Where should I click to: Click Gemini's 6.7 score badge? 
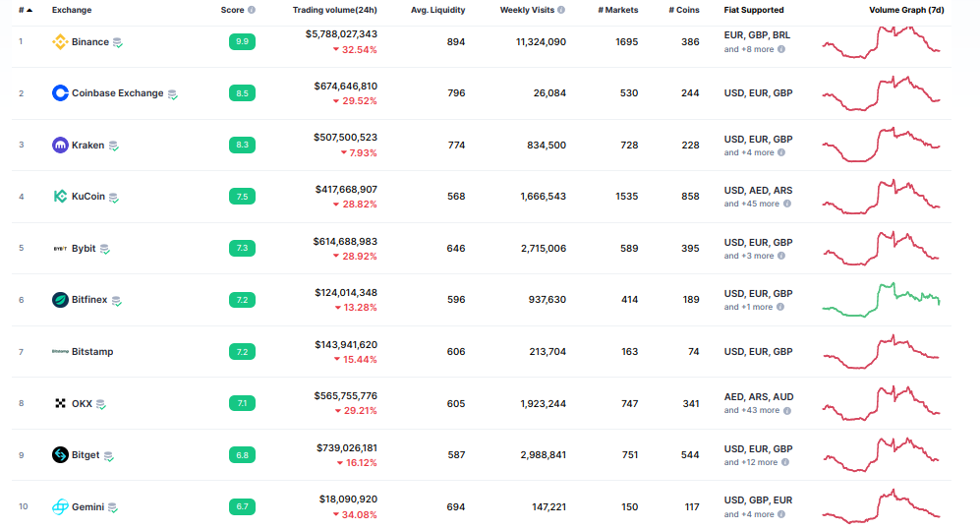pyautogui.click(x=242, y=506)
